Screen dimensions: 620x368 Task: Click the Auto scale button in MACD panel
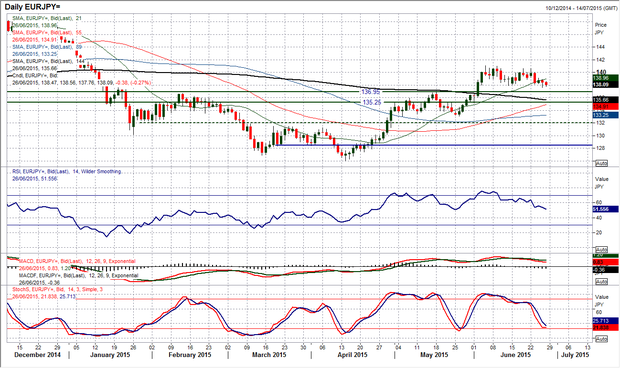point(601,282)
